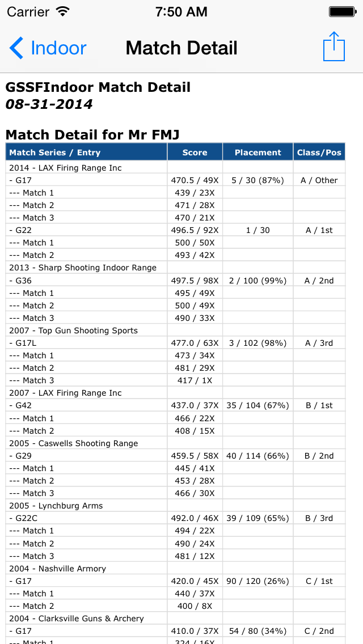The width and height of the screenshot is (363, 644).
Task: Select the G36 entry with score 497.5
Action: coord(175,281)
